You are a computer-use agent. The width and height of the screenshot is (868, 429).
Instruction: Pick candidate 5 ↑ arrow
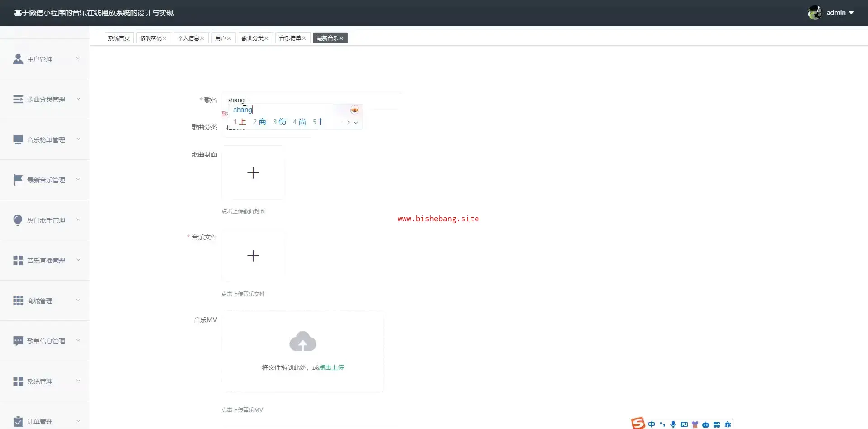[x=317, y=122]
